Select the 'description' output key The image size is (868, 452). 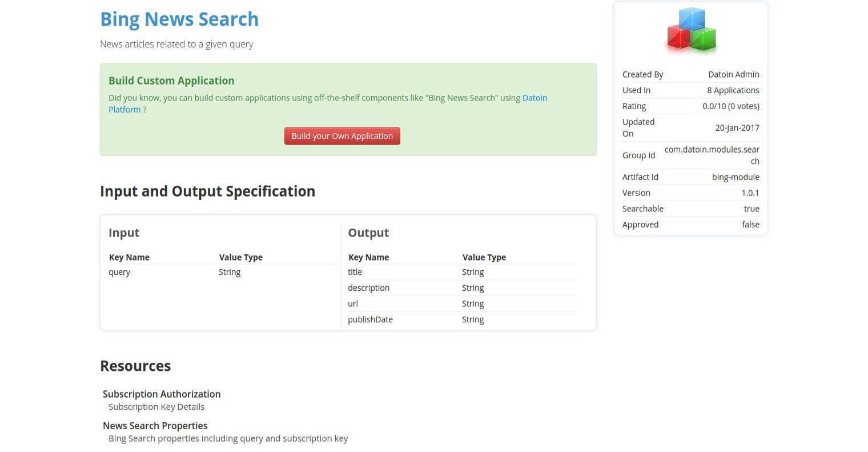coord(368,288)
